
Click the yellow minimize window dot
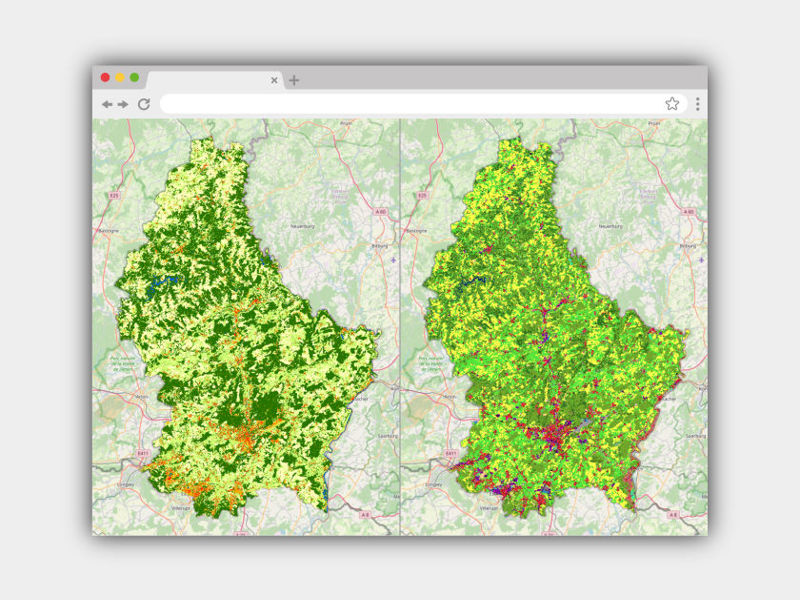(119, 77)
